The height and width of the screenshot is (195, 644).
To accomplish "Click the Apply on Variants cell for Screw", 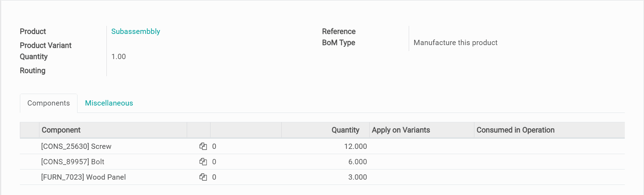I will point(421,146).
